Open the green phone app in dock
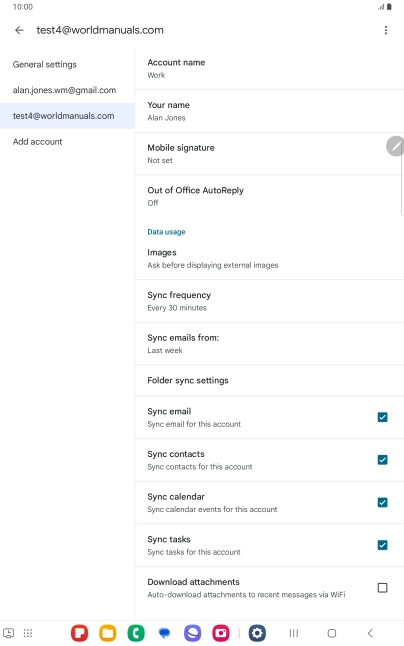 [136, 633]
